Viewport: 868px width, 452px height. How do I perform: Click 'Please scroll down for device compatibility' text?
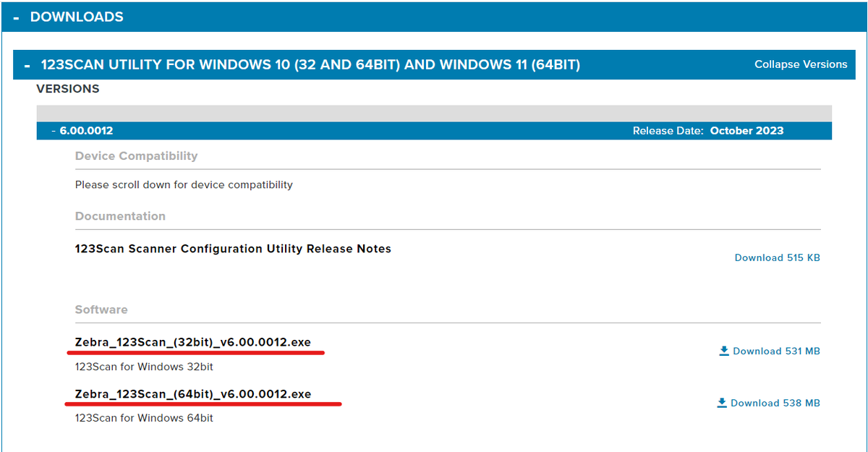[x=184, y=184]
